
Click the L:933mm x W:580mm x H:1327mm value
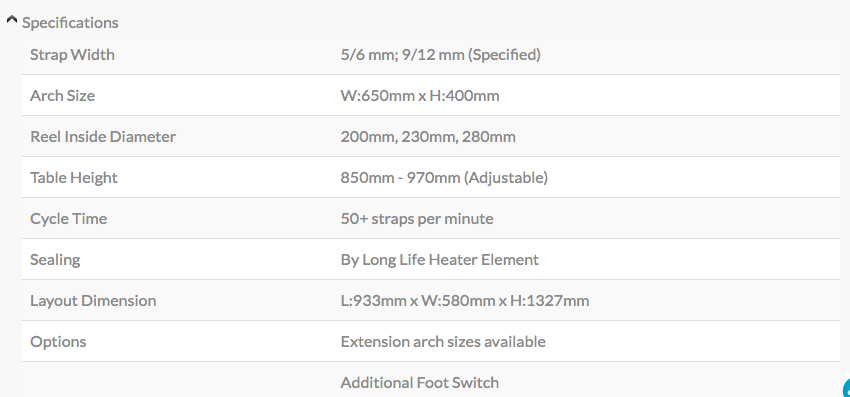465,300
